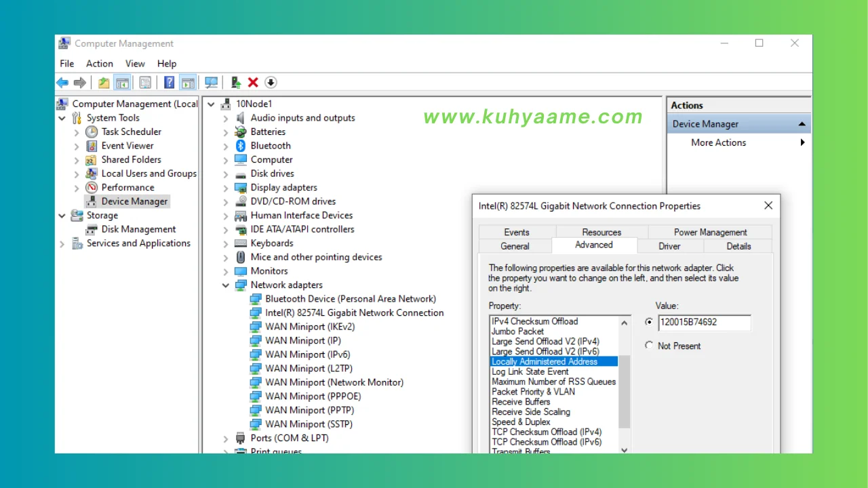
Task: Select the Value radio button
Action: [649, 322]
